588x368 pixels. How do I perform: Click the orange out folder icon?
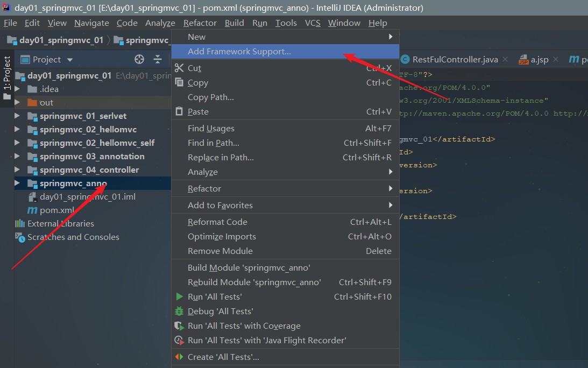(x=32, y=102)
